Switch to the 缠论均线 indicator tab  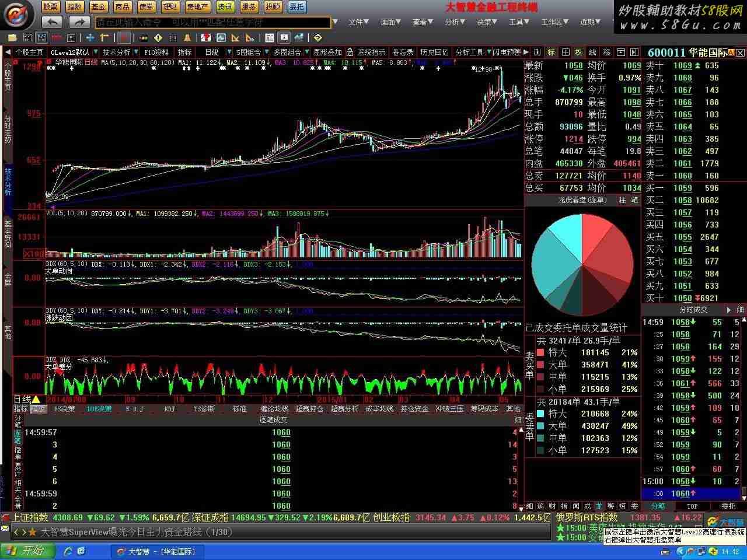tap(274, 409)
